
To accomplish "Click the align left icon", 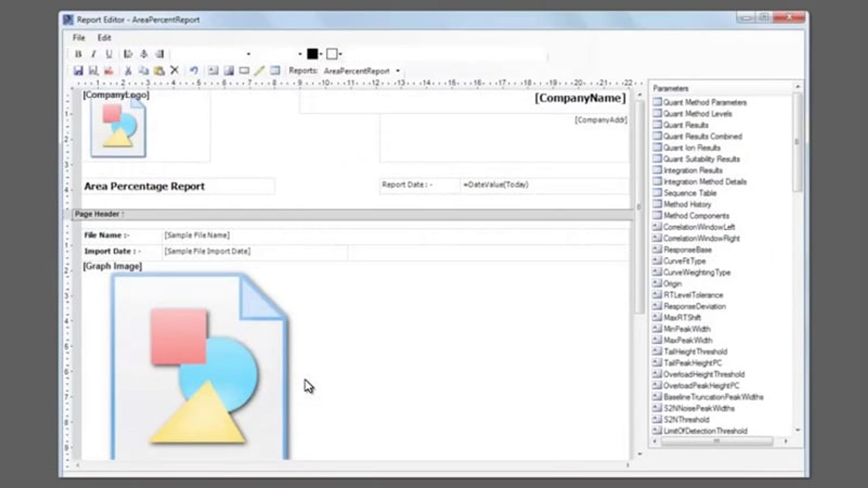I will tap(128, 54).
